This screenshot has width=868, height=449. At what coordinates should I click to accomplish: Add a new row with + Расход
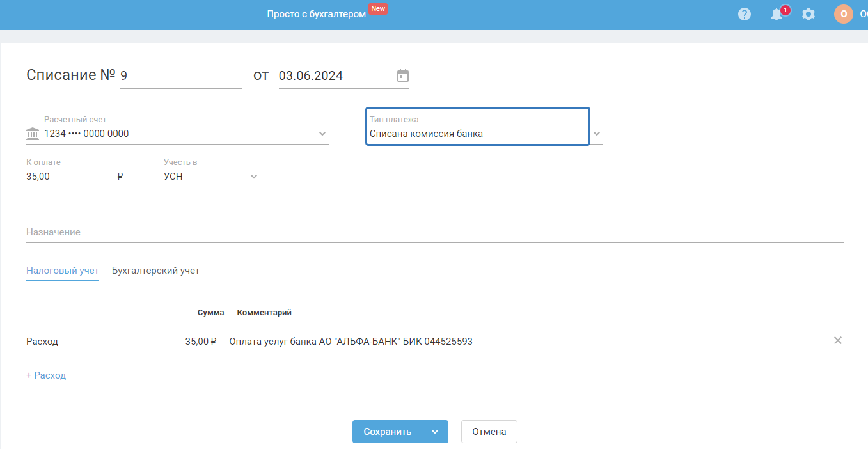pos(46,375)
